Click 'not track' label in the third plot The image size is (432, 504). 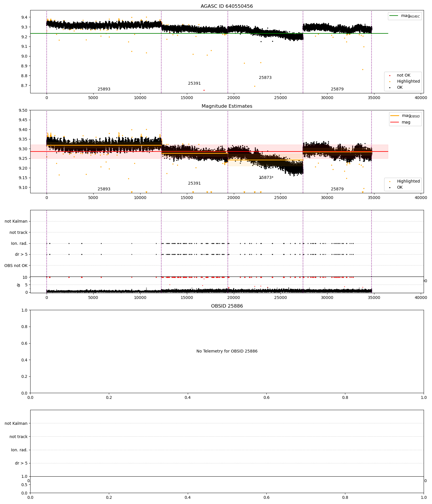click(x=18, y=232)
